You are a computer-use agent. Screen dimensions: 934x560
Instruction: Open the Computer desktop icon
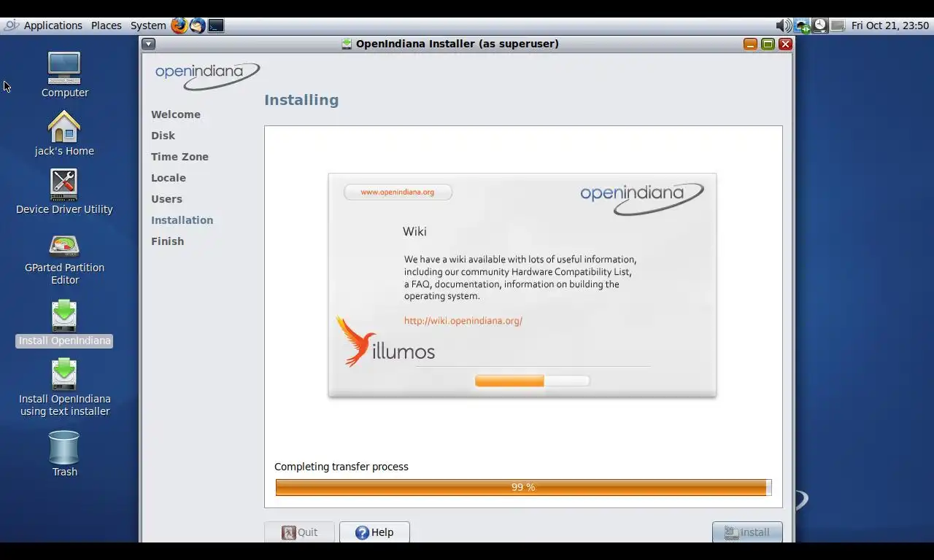[x=64, y=74]
